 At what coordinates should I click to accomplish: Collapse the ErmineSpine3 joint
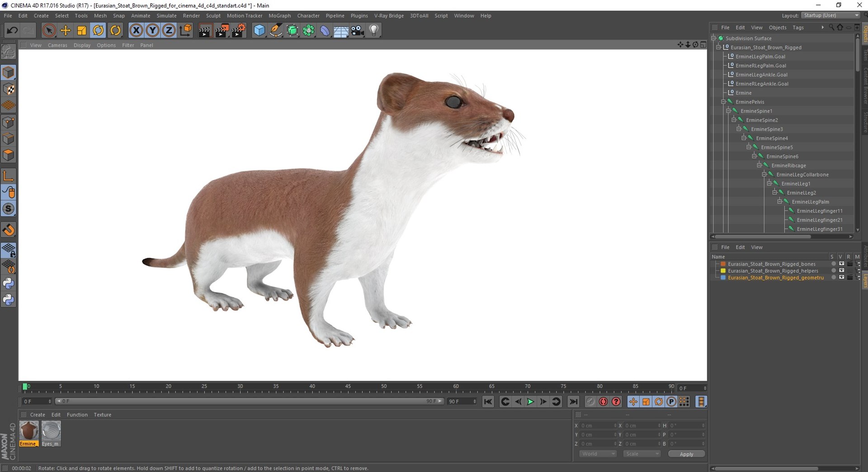point(739,129)
